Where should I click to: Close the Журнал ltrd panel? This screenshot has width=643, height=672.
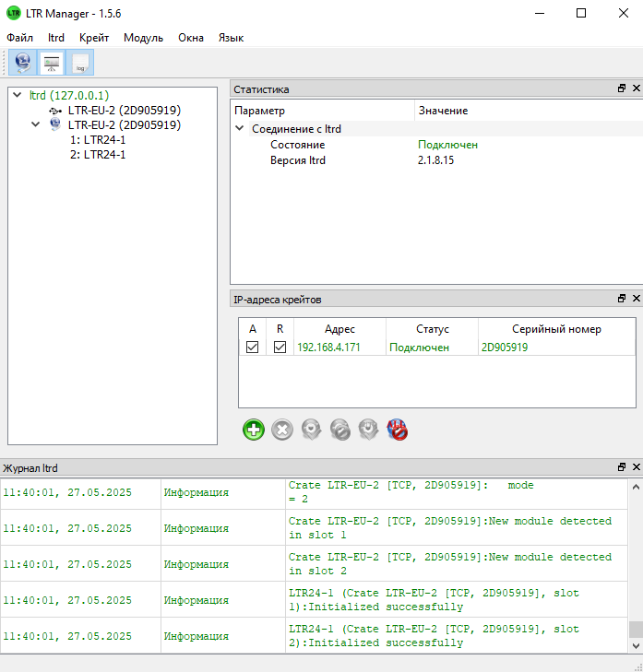(x=637, y=467)
